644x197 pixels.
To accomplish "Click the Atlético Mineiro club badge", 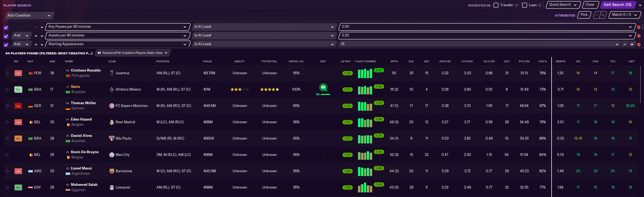I will (112, 90).
